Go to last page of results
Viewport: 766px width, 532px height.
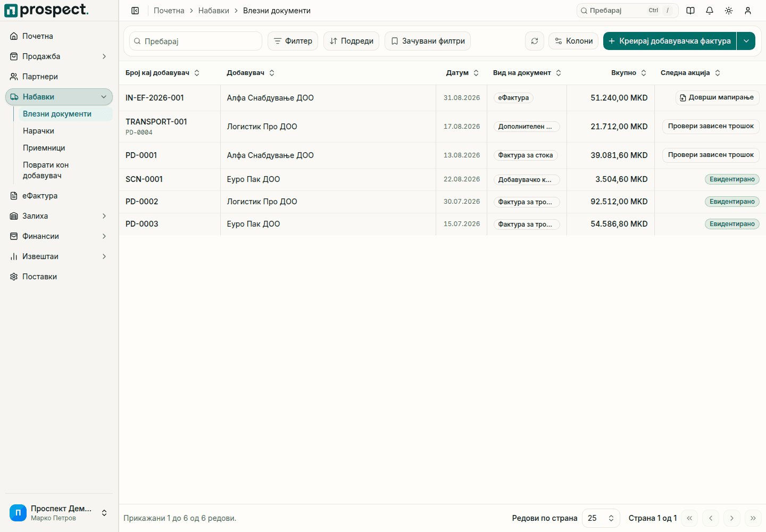tap(753, 518)
